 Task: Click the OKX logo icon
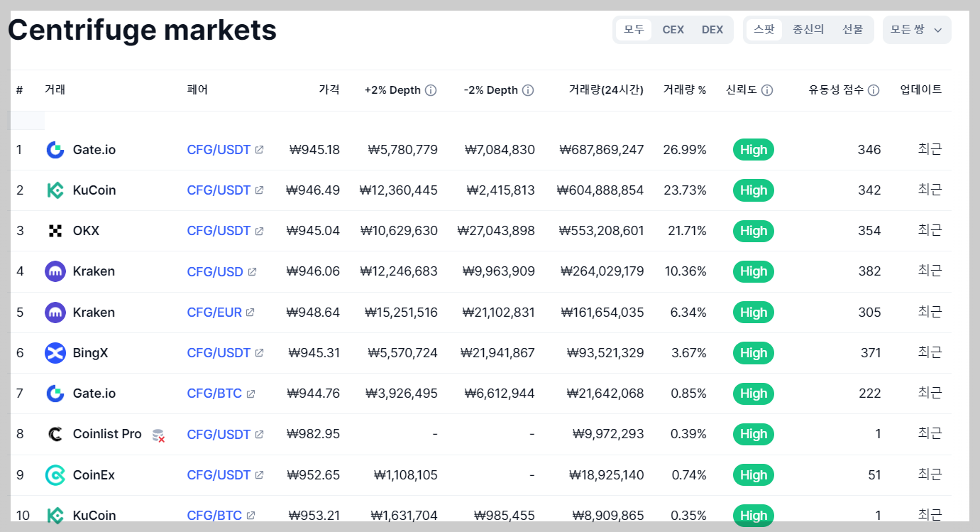(55, 231)
